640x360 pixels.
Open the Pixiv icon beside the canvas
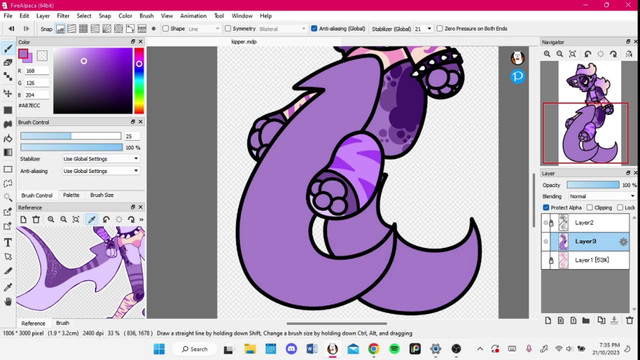point(518,76)
